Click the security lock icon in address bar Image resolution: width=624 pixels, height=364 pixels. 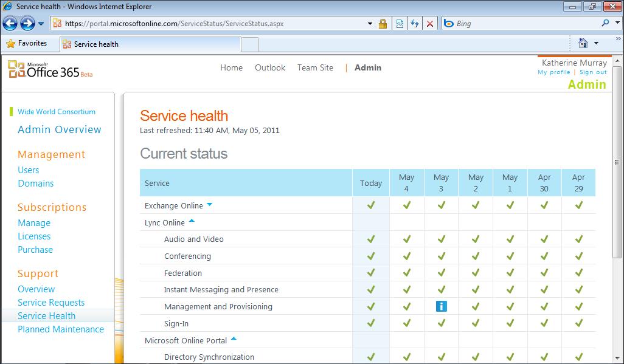tap(383, 24)
